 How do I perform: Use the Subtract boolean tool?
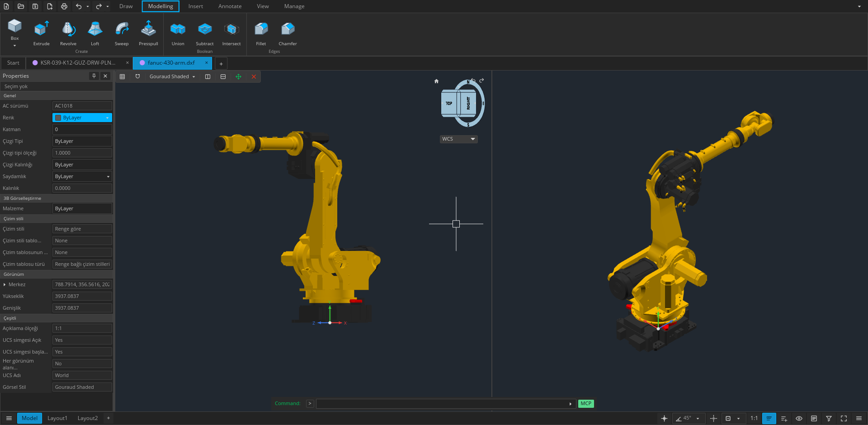(x=205, y=33)
